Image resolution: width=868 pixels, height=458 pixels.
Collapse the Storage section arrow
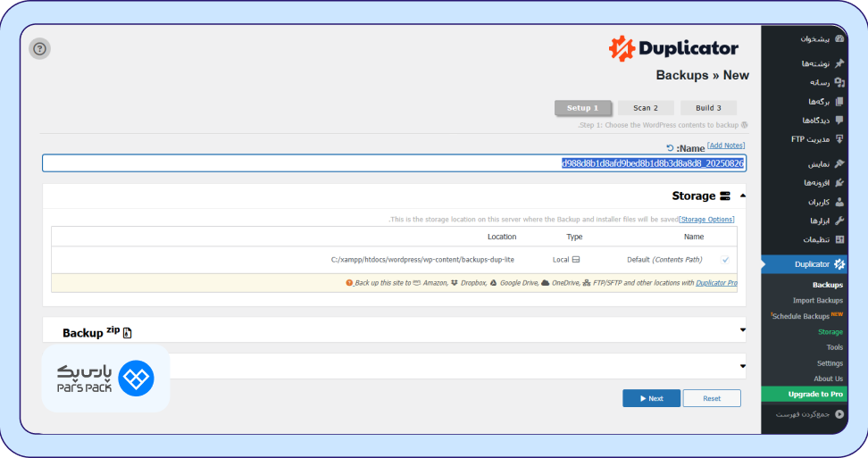742,196
